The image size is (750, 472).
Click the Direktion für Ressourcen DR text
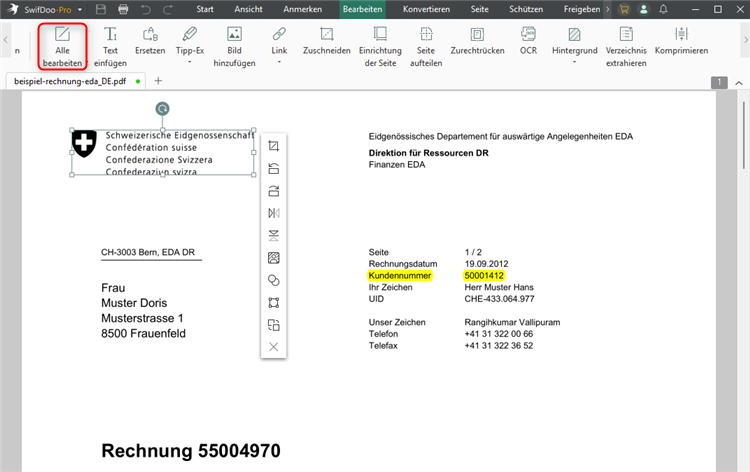point(429,153)
